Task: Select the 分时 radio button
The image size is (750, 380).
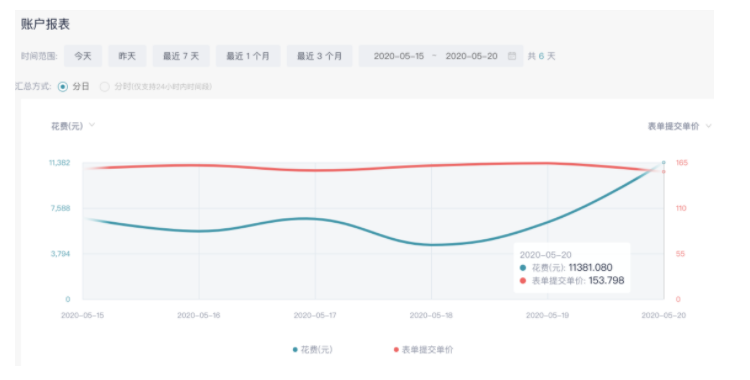Action: 104,87
